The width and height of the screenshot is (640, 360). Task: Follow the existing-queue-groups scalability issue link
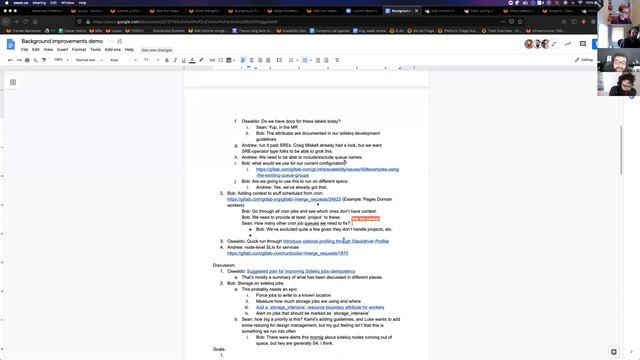(x=327, y=172)
